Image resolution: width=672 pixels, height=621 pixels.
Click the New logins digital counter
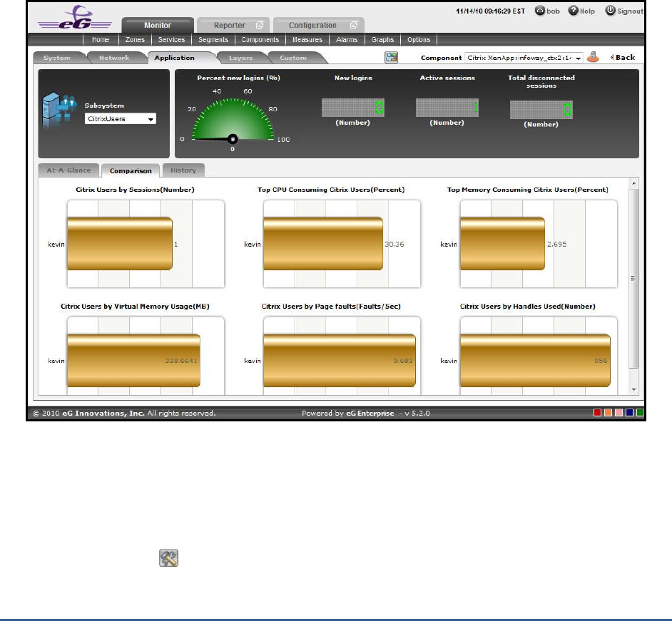pyautogui.click(x=352, y=108)
